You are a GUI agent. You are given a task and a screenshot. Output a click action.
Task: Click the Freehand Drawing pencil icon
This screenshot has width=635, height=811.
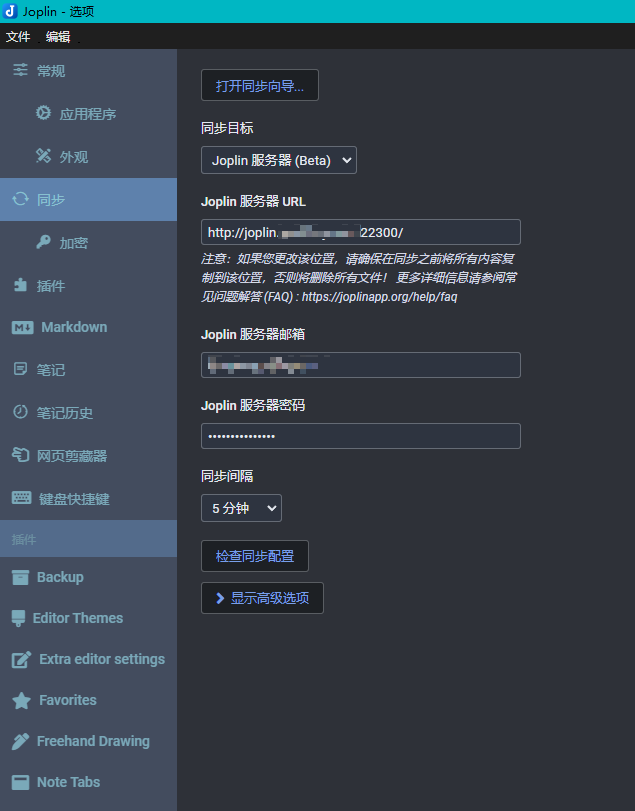(20, 741)
